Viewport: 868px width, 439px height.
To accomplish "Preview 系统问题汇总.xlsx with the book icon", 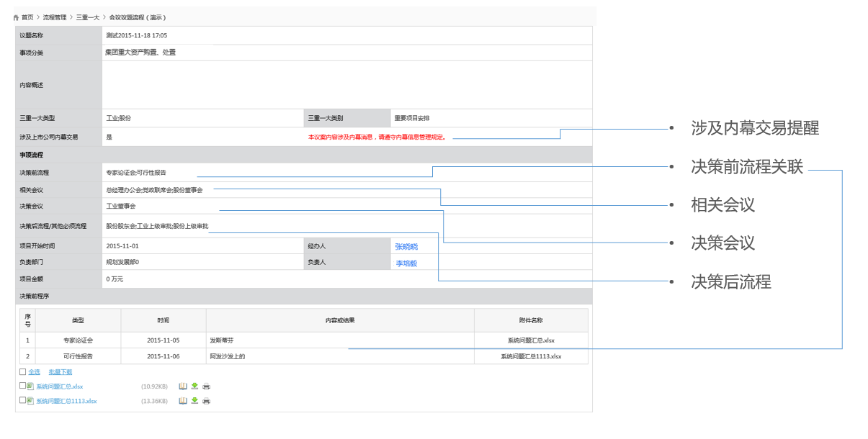I will click(x=183, y=386).
